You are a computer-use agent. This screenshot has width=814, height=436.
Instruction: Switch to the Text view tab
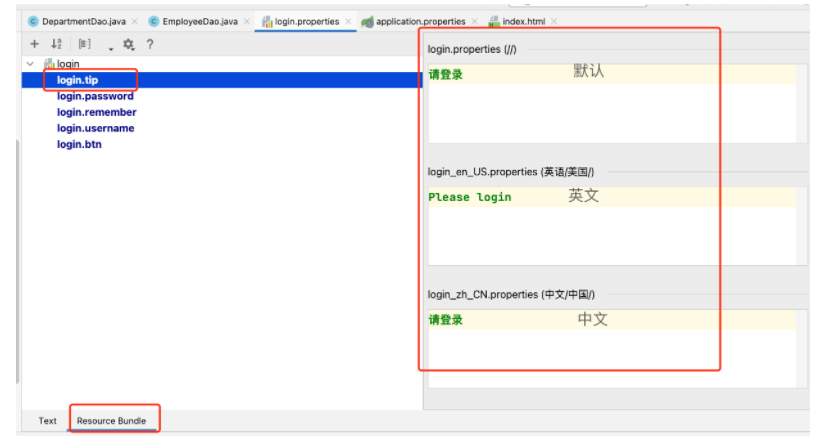47,421
